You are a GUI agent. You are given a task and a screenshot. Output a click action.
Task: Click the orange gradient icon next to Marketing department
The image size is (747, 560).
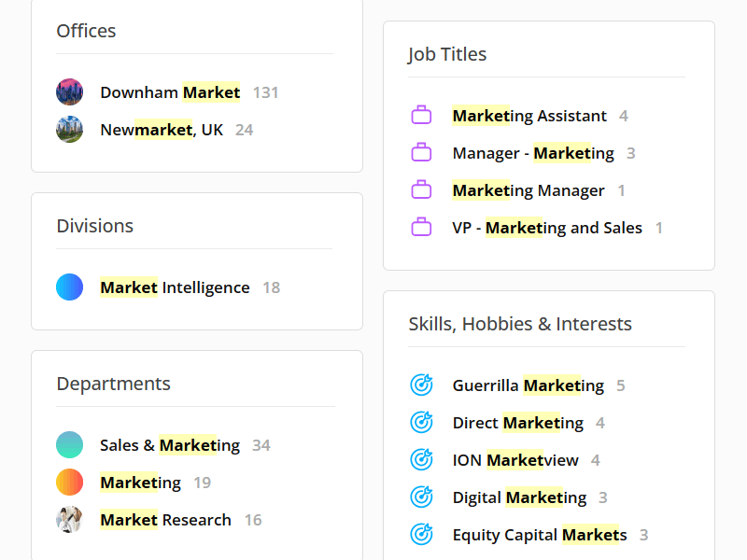coord(69,483)
